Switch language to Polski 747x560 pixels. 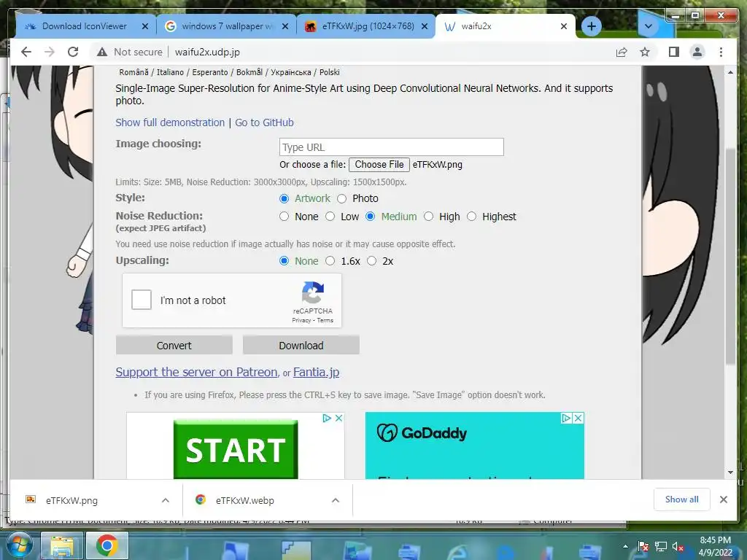(329, 72)
